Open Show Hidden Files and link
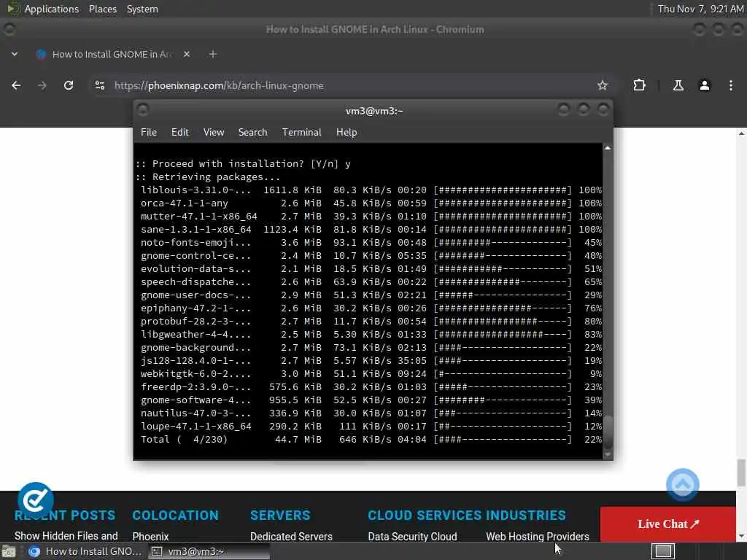 (x=66, y=536)
